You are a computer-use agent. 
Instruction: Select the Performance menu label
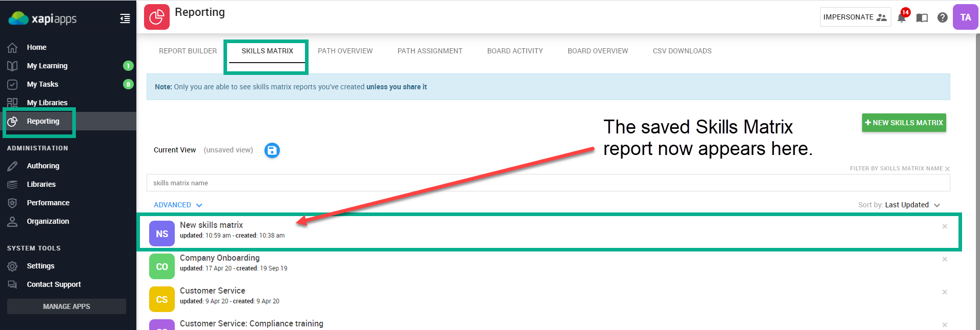tap(48, 203)
